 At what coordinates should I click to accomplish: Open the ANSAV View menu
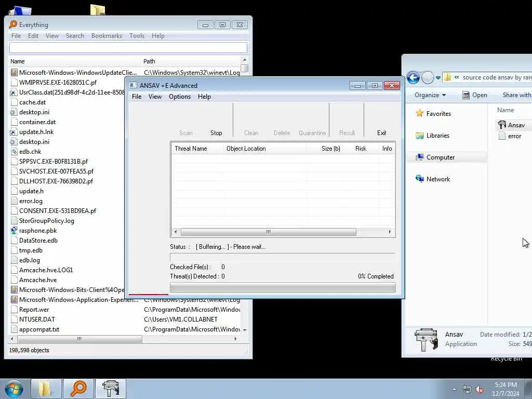tap(155, 96)
